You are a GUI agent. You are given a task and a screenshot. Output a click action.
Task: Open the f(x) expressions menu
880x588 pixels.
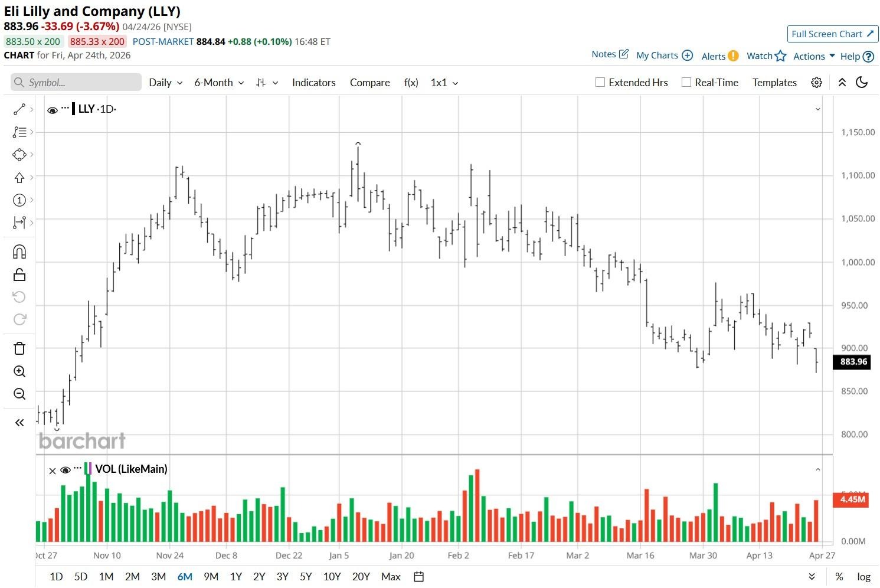coord(411,83)
